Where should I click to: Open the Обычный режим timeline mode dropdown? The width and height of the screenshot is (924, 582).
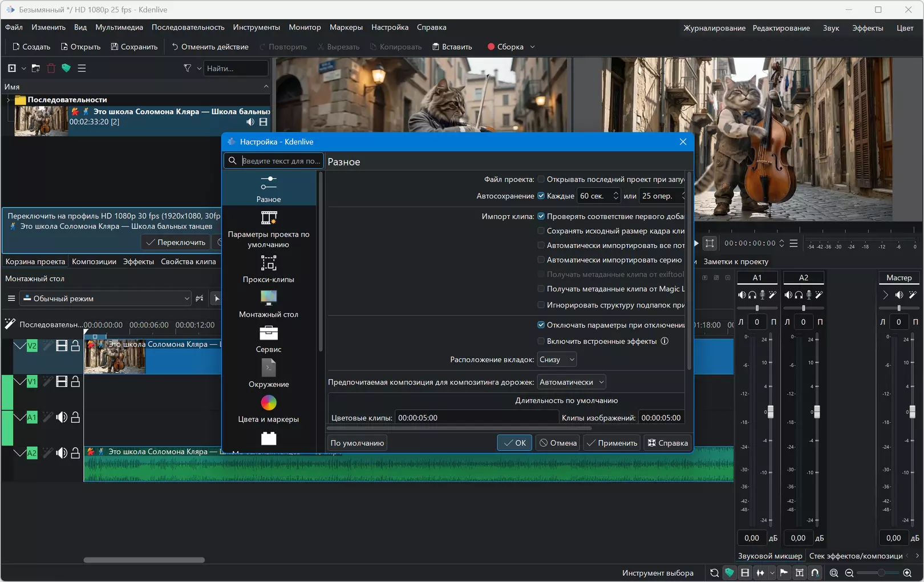(x=106, y=298)
